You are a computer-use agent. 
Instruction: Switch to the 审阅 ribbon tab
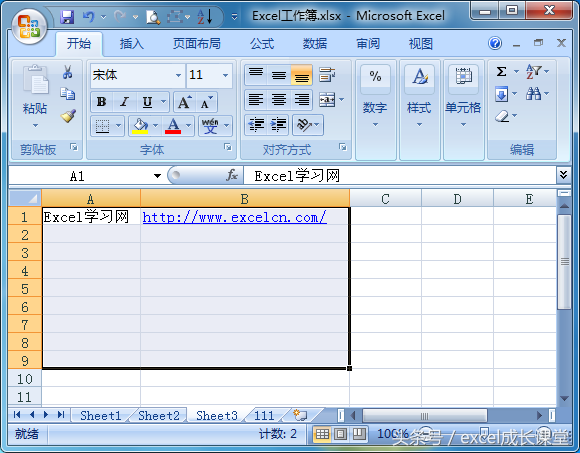[x=368, y=44]
